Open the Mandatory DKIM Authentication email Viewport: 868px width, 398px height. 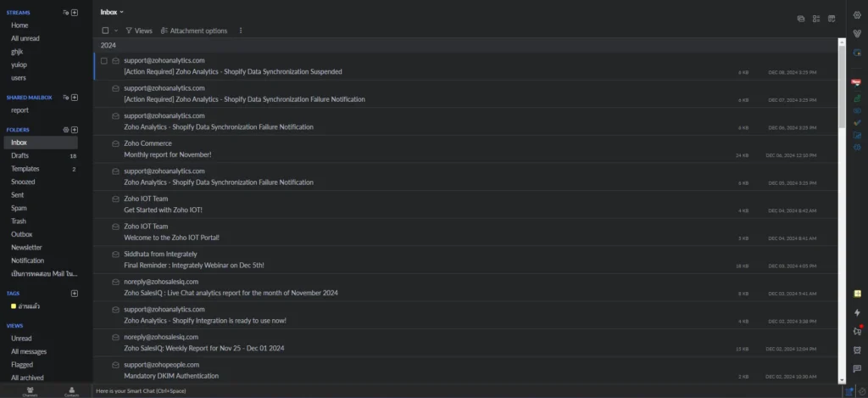pos(465,370)
